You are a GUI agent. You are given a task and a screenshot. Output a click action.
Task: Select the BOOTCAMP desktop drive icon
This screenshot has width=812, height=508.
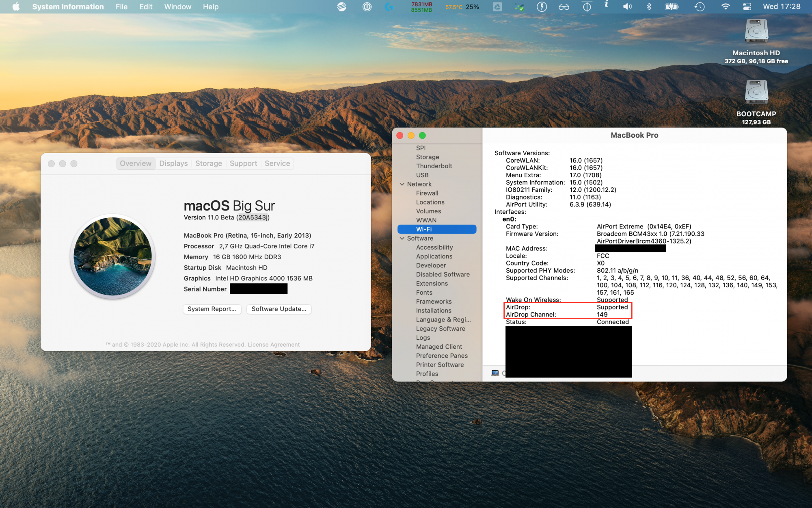756,92
